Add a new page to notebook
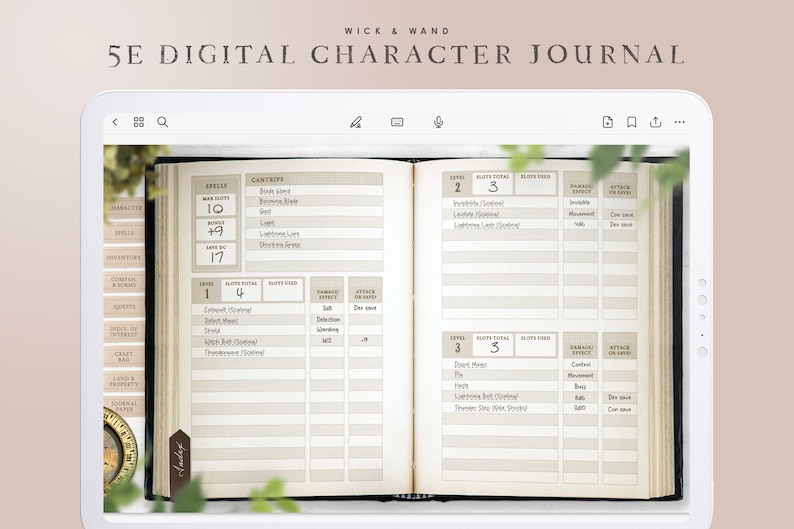The height and width of the screenshot is (529, 794). pos(608,122)
